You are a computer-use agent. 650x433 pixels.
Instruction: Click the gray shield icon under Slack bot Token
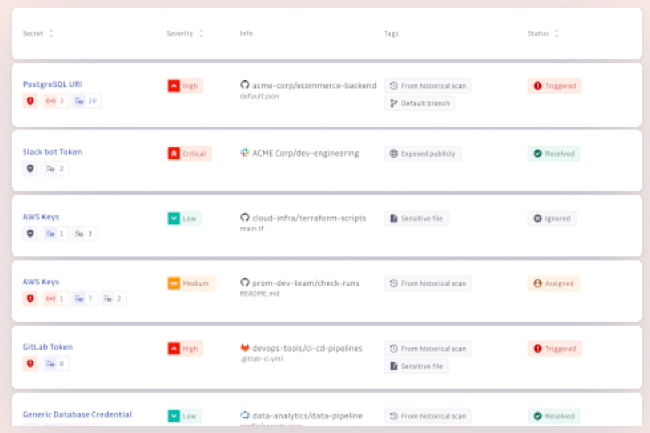29,168
